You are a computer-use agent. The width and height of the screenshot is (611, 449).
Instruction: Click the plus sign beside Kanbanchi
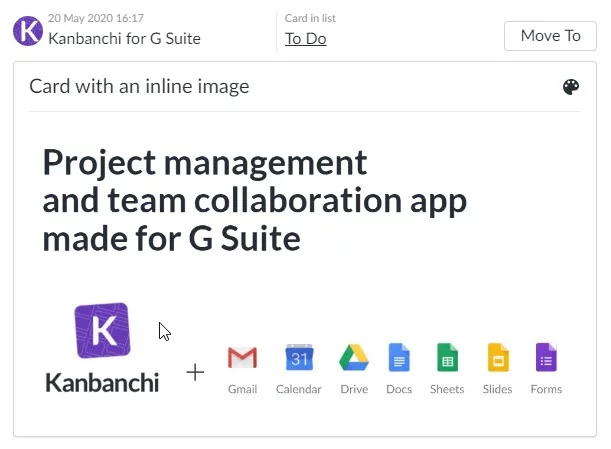(195, 373)
